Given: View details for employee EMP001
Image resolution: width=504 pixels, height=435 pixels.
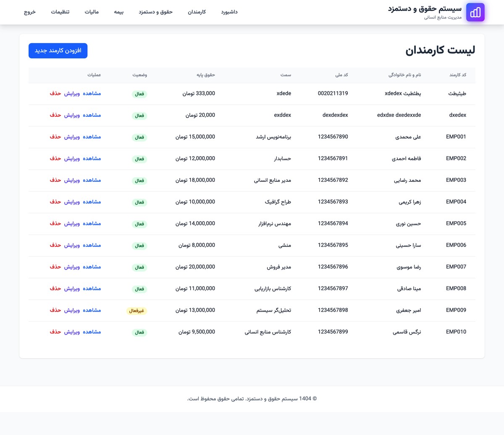Looking at the screenshot, I should [x=92, y=137].
